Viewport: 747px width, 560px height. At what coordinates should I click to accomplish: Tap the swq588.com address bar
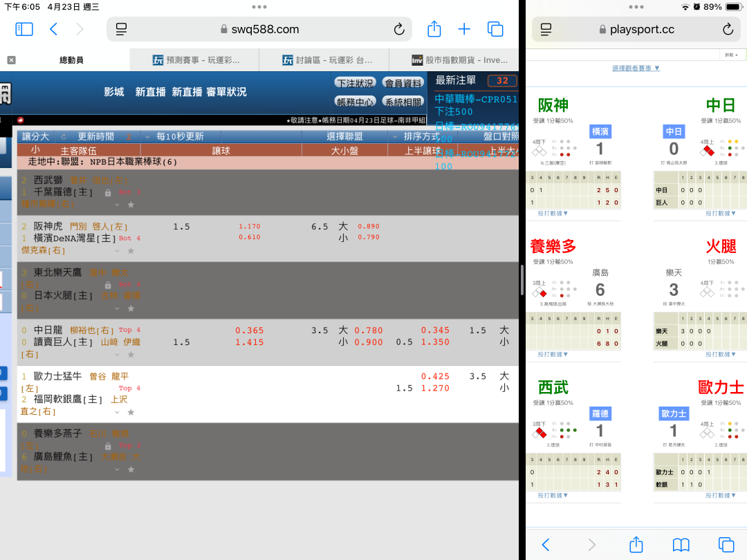pos(259,30)
